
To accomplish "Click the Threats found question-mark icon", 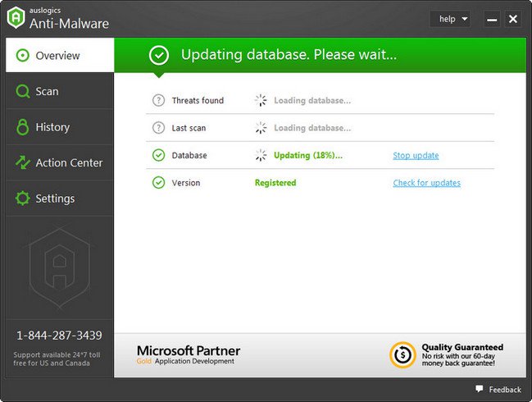I will point(158,100).
